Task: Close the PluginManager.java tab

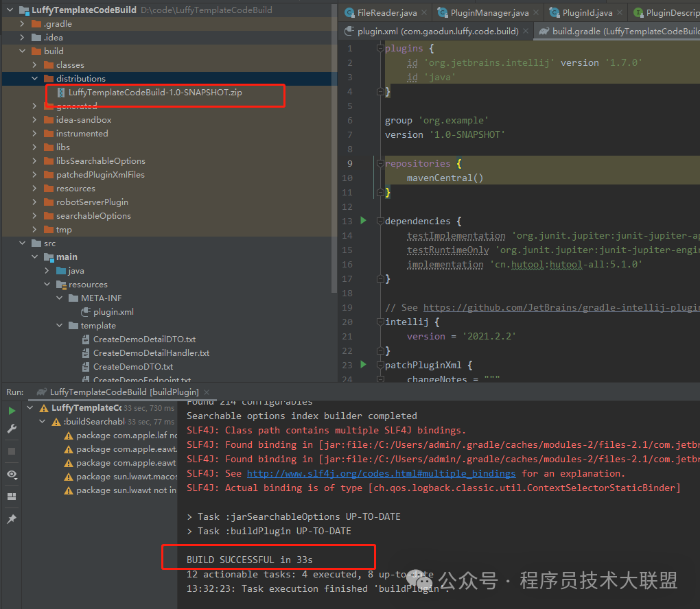Action: click(x=536, y=13)
